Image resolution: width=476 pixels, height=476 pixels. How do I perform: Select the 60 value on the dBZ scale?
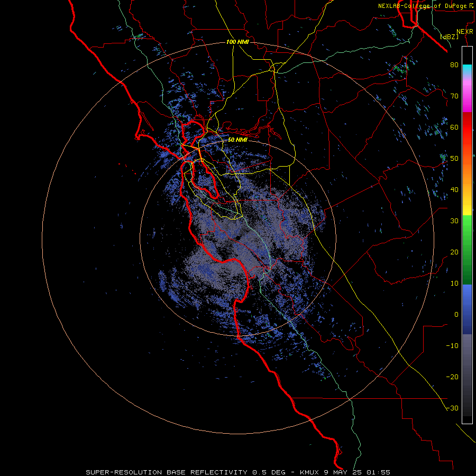pos(454,127)
